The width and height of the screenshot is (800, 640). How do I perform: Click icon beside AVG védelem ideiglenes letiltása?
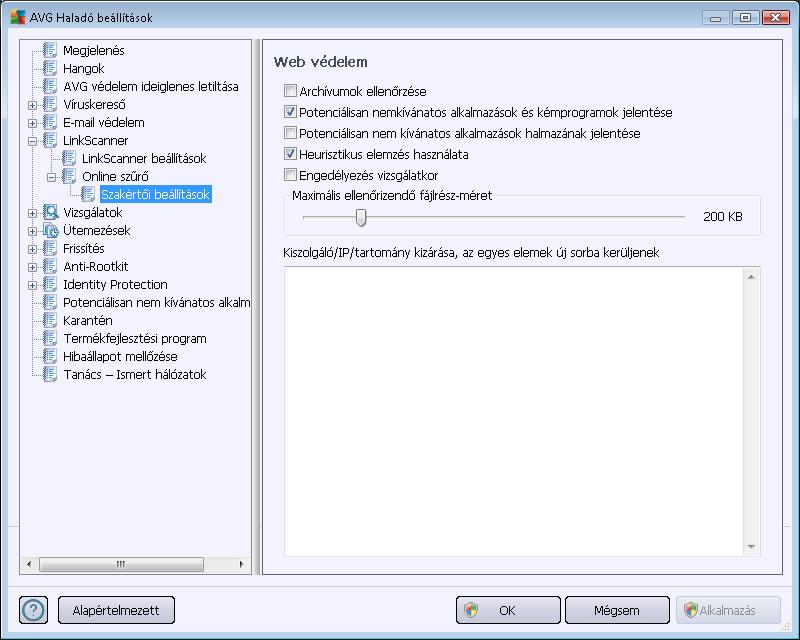click(x=50, y=86)
